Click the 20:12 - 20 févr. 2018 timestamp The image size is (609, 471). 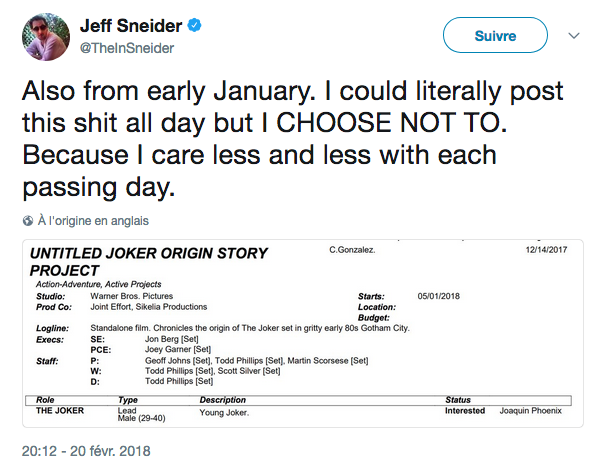86,451
